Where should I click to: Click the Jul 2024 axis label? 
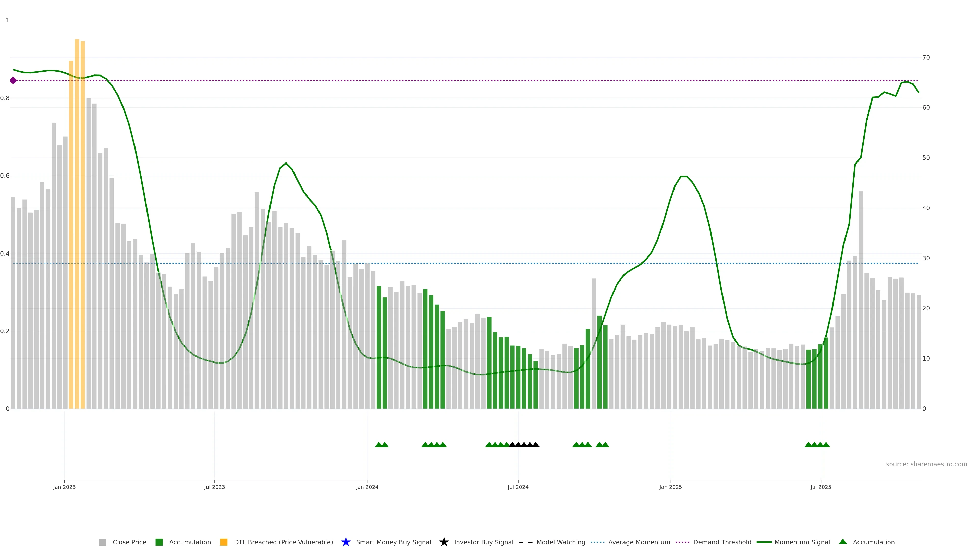click(518, 487)
